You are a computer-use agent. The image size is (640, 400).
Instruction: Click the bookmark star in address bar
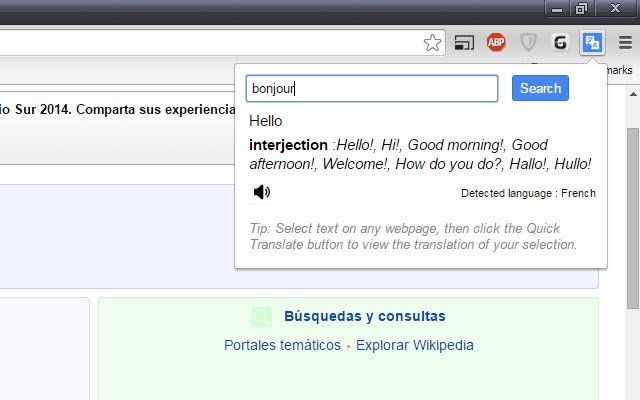click(x=432, y=42)
